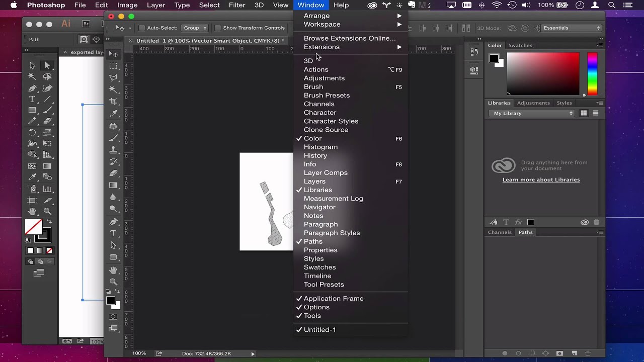Open the collapsed History panel icon
The width and height of the screenshot is (644, 362).
(474, 51)
